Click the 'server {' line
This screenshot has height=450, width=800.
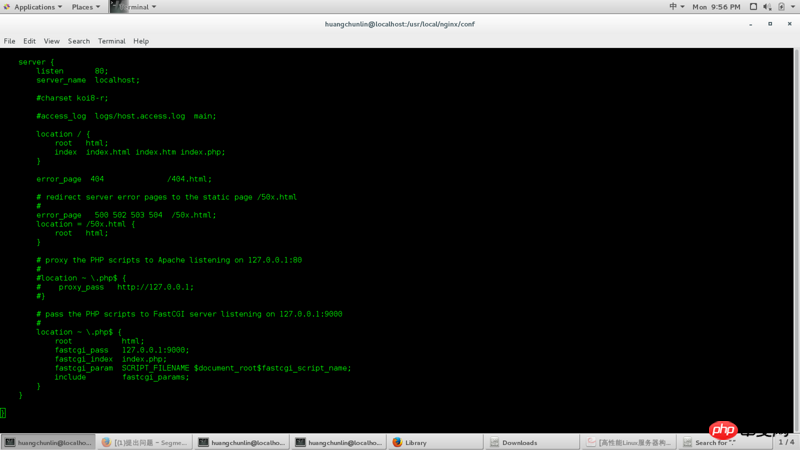[36, 62]
